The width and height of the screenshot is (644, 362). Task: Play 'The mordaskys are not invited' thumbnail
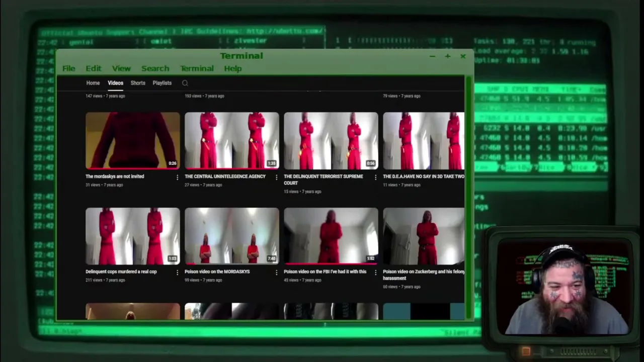click(133, 140)
